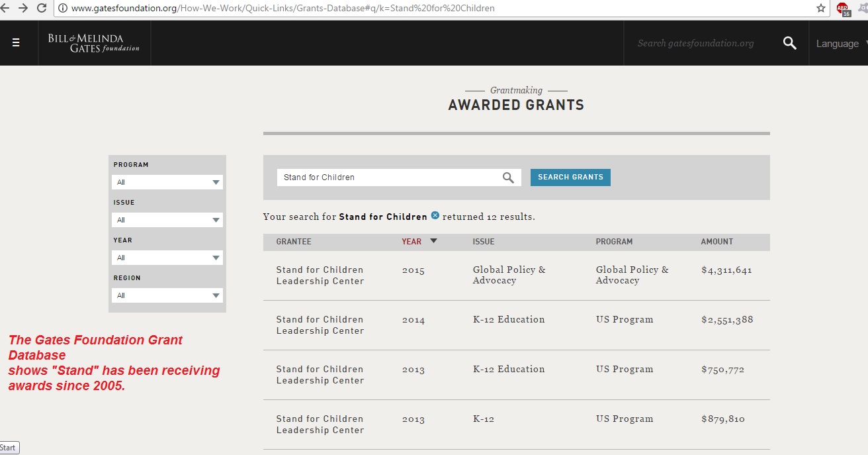This screenshot has height=455, width=868.
Task: Sort by the Year column header
Action: [412, 242]
